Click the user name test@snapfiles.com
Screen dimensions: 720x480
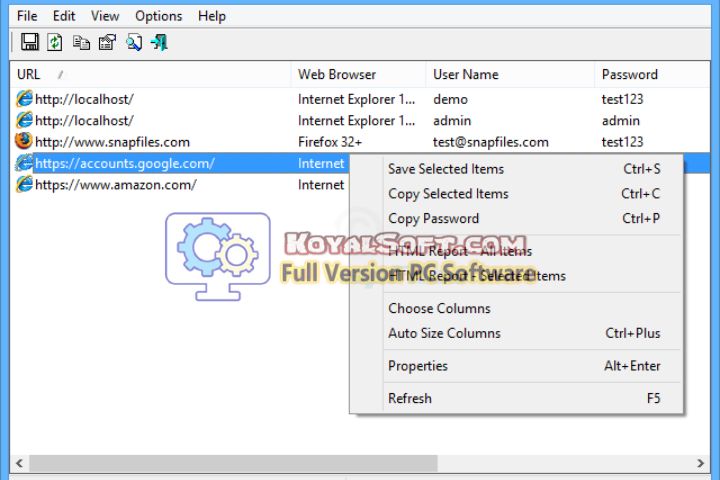pos(490,142)
